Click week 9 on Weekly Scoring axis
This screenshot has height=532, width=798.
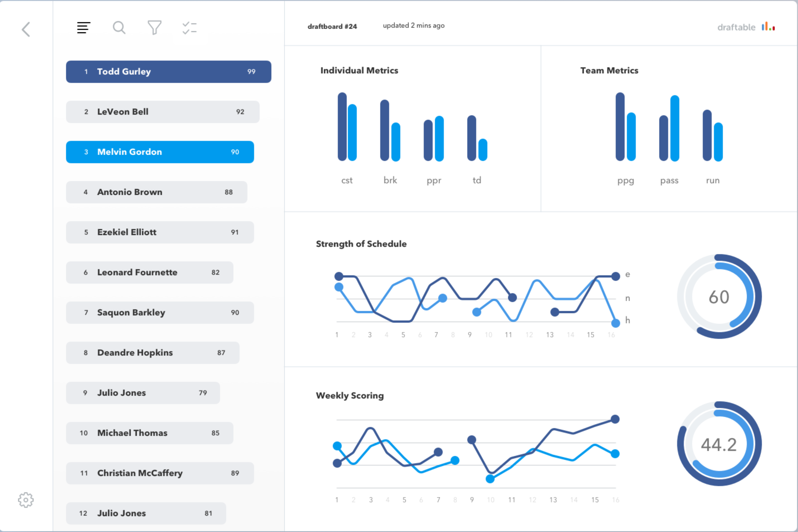pos(472,500)
